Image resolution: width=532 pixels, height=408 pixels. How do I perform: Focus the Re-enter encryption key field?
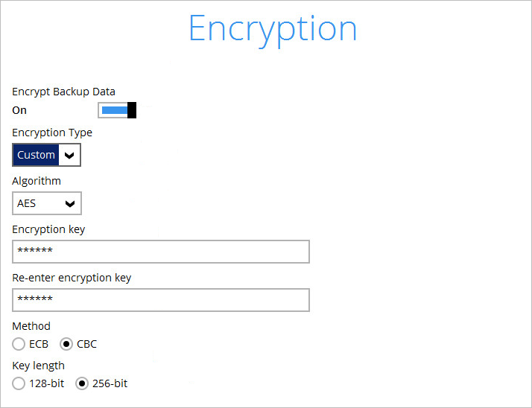(x=161, y=300)
